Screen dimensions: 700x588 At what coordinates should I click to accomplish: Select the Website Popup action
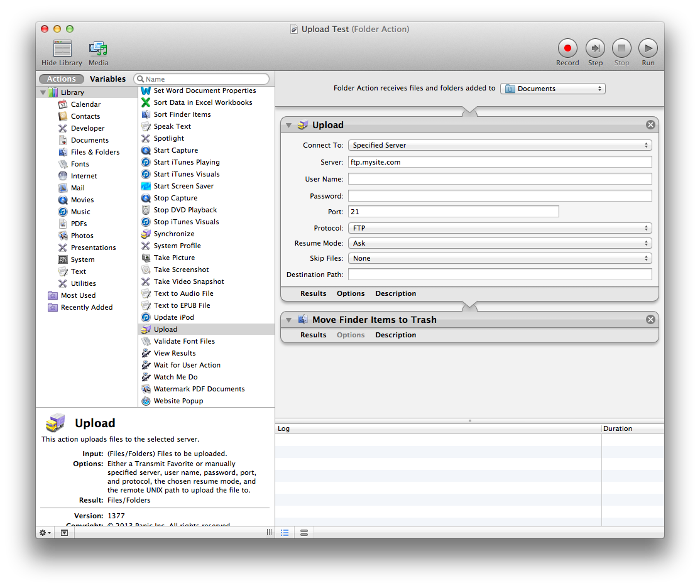tap(178, 401)
